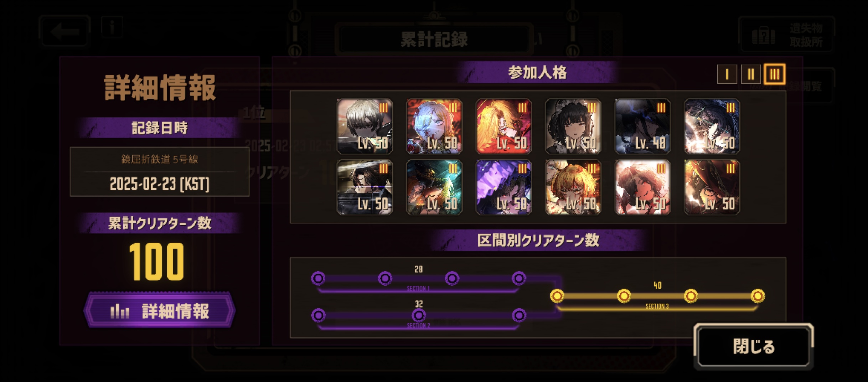Click first node of Section 1 line

coord(318,278)
